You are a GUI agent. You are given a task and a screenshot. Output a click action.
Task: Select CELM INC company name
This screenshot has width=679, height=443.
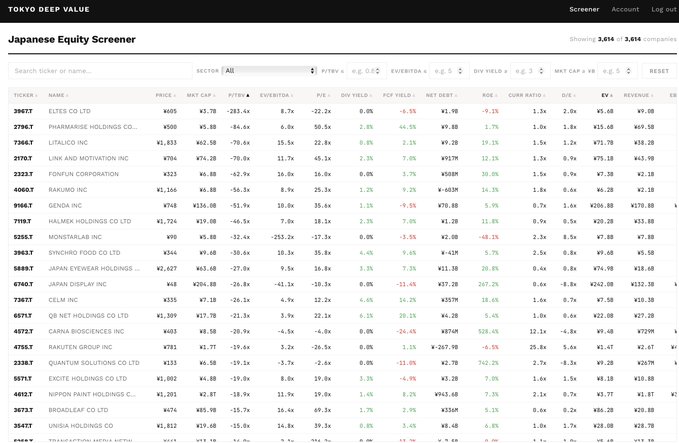click(63, 300)
